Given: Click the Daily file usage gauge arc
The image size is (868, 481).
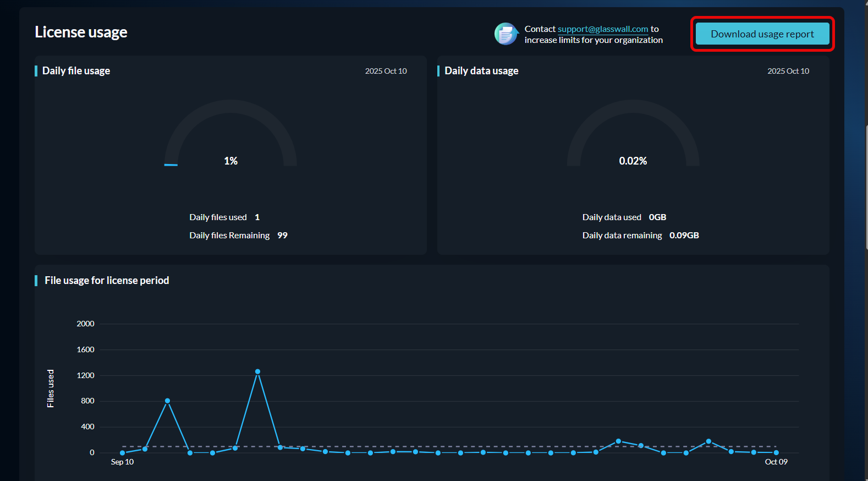Looking at the screenshot, I should pos(230,107).
